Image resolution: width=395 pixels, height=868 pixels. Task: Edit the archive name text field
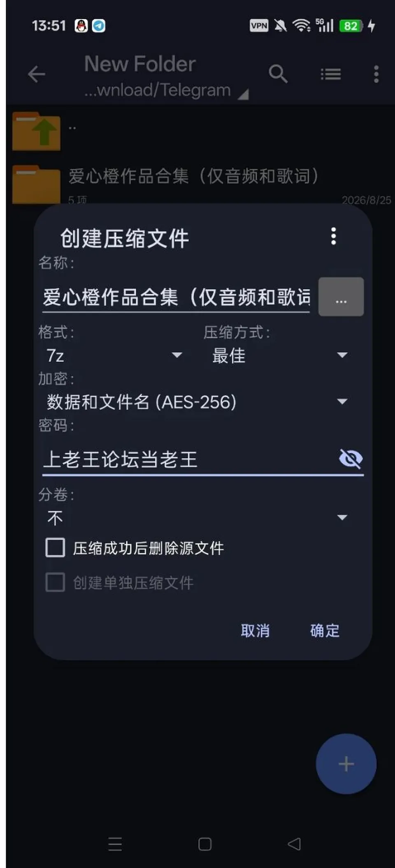click(176, 297)
